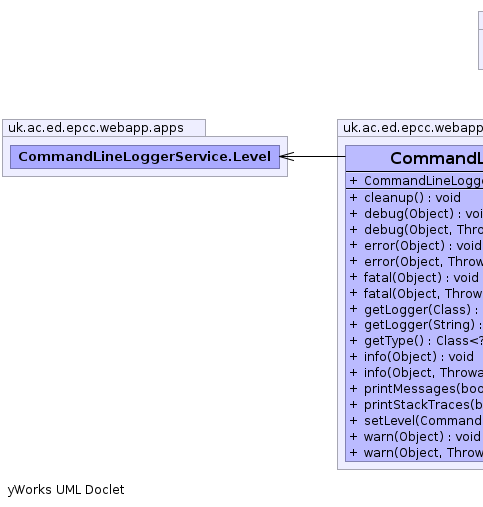Select the warn(Object) : void method
Image resolution: width=483 pixels, height=507 pixels.
pos(422,437)
